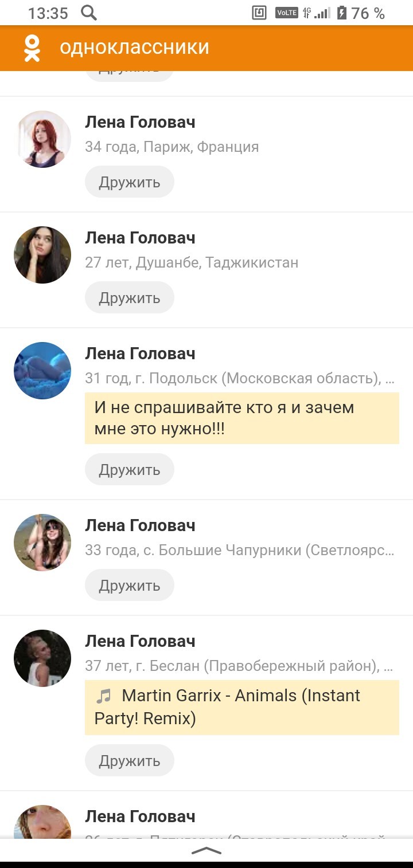The image size is (413, 868).
Task: Click Дружить under Подольск profile status
Action: click(130, 470)
